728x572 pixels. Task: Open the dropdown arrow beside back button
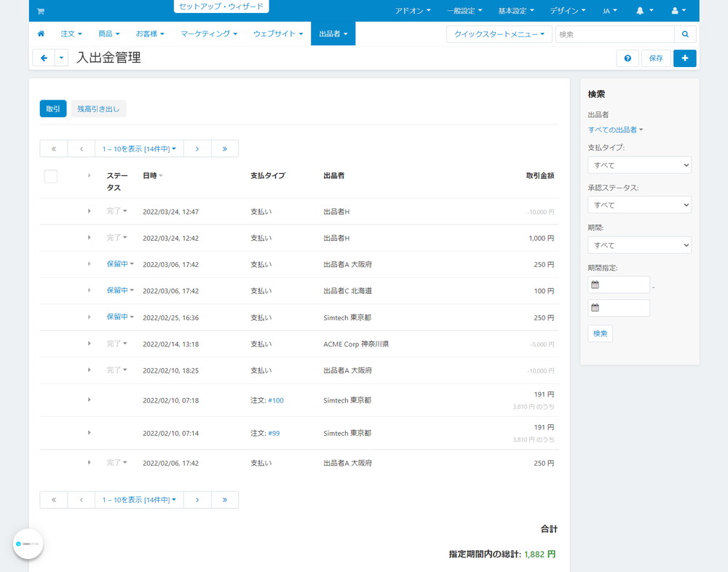(x=61, y=58)
